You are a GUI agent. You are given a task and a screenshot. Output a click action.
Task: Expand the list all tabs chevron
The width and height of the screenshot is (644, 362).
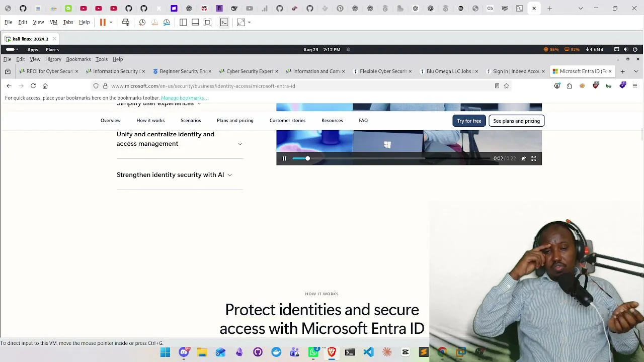click(636, 71)
